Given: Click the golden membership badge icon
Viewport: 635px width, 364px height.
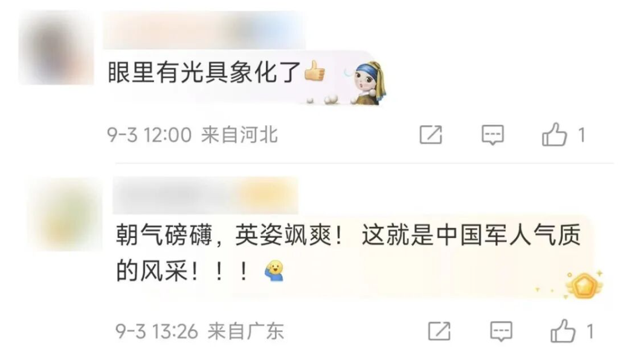Looking at the screenshot, I should click(x=584, y=285).
